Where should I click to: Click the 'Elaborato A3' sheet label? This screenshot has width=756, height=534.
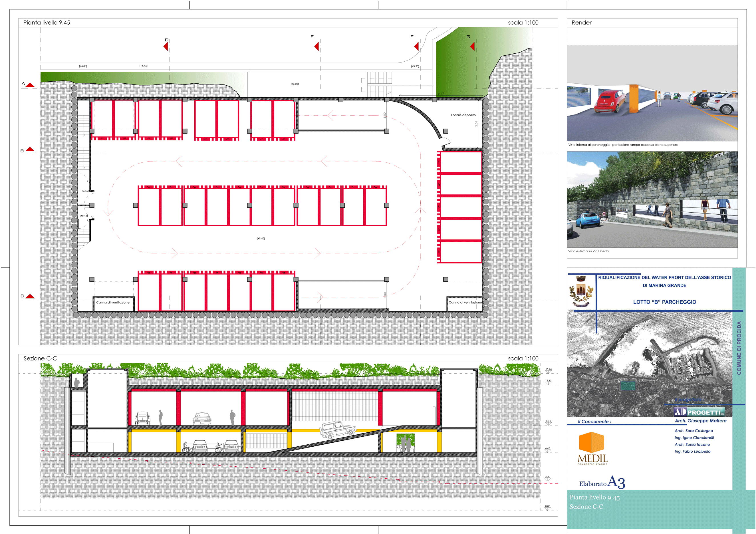coord(602,482)
